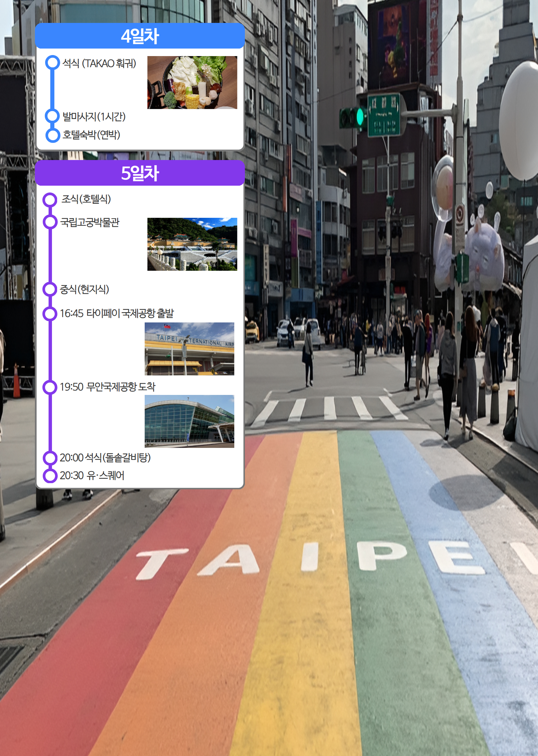Image resolution: width=538 pixels, height=756 pixels.
Task: Click the timeline marker beside 석식 (TAKAO 훠궈)
Action: 53,63
